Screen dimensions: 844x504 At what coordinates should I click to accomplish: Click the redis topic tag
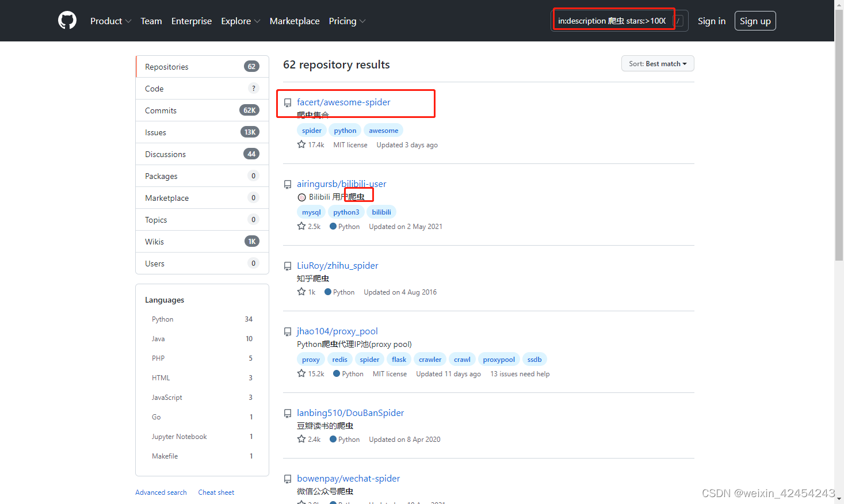click(339, 360)
